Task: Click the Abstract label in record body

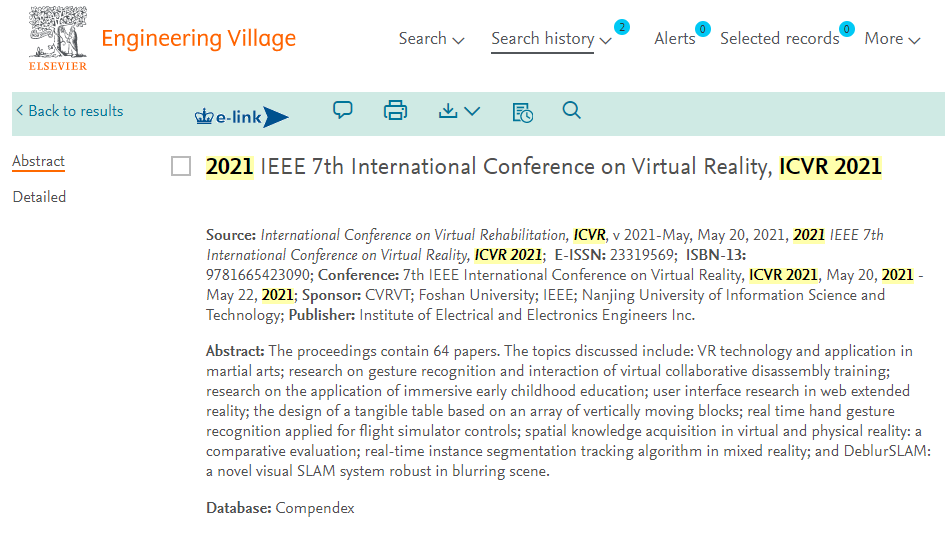Action: tap(235, 351)
